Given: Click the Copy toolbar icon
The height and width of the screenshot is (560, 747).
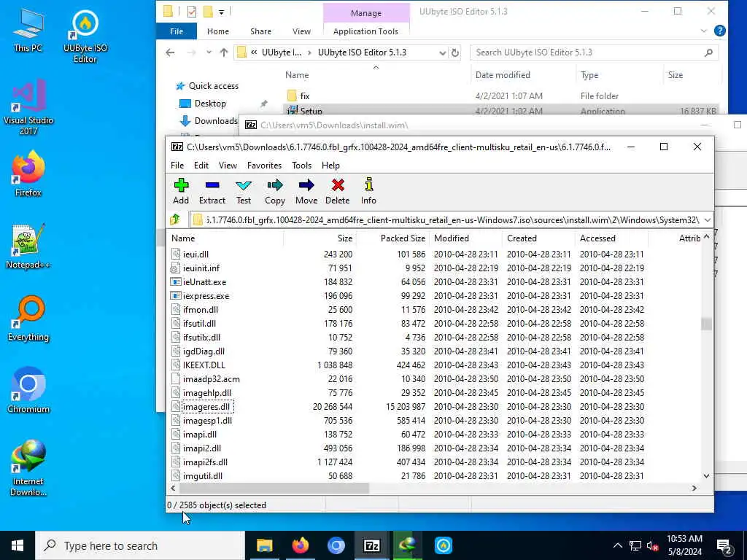Looking at the screenshot, I should pos(275,191).
